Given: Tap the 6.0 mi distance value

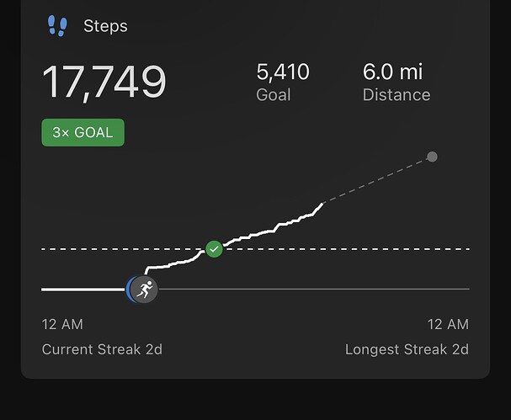Looking at the screenshot, I should [392, 72].
